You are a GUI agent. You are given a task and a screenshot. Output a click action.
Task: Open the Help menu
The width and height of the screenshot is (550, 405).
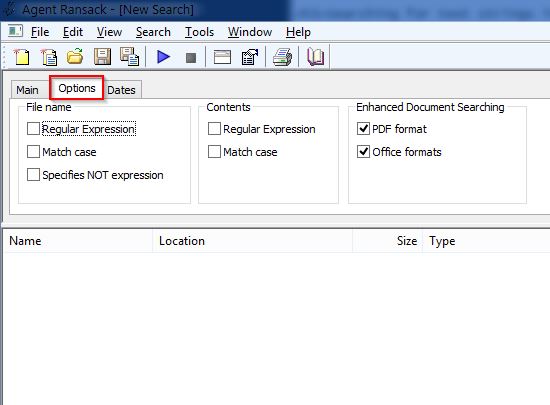(x=298, y=32)
